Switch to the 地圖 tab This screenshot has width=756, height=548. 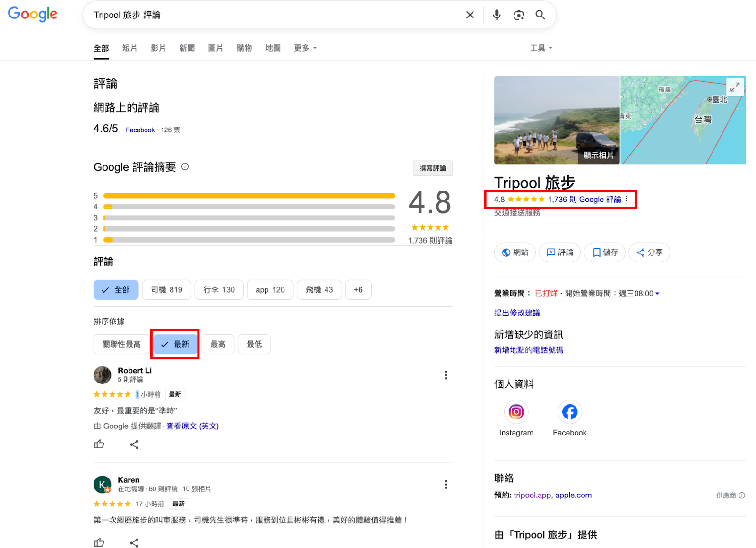273,48
